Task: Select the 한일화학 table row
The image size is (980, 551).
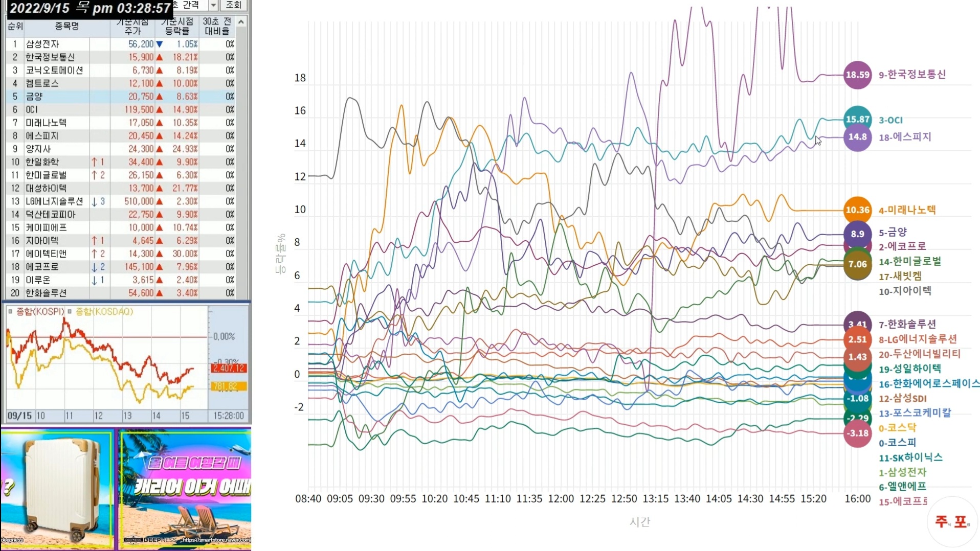Action: (121, 162)
